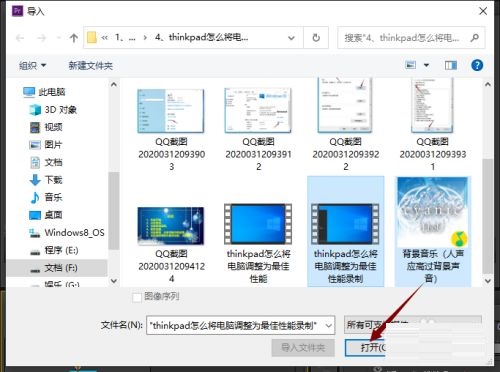This screenshot has height=372, width=500.
Task: Click the 打开 button
Action: [366, 348]
